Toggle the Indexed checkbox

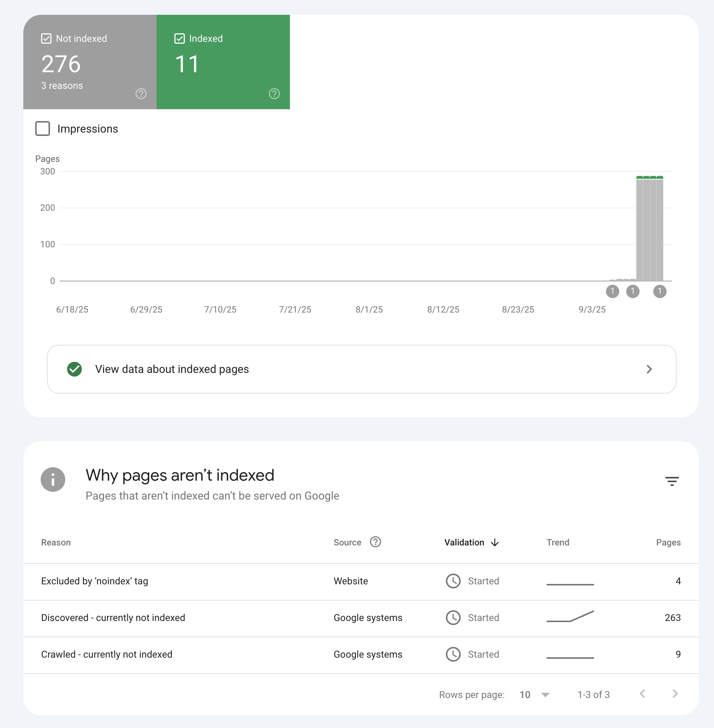[x=180, y=39]
